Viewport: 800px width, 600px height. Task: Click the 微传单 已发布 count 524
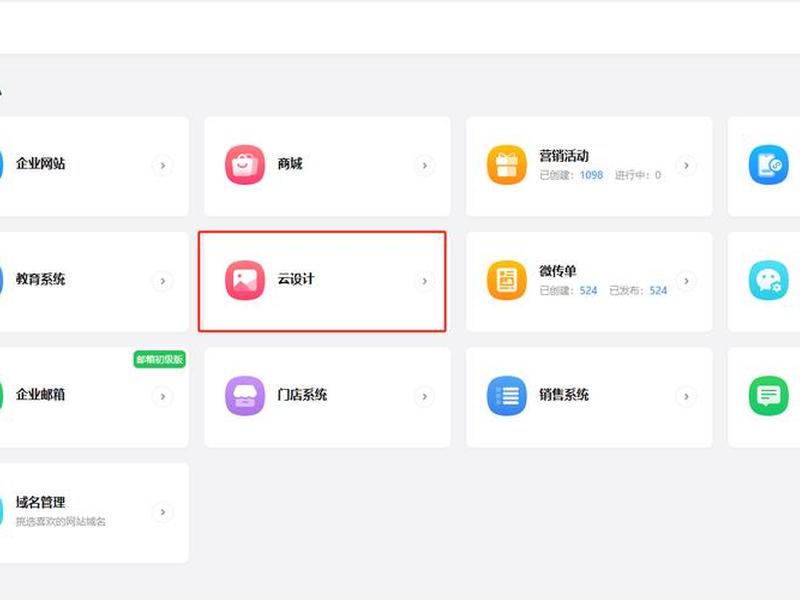click(658, 290)
